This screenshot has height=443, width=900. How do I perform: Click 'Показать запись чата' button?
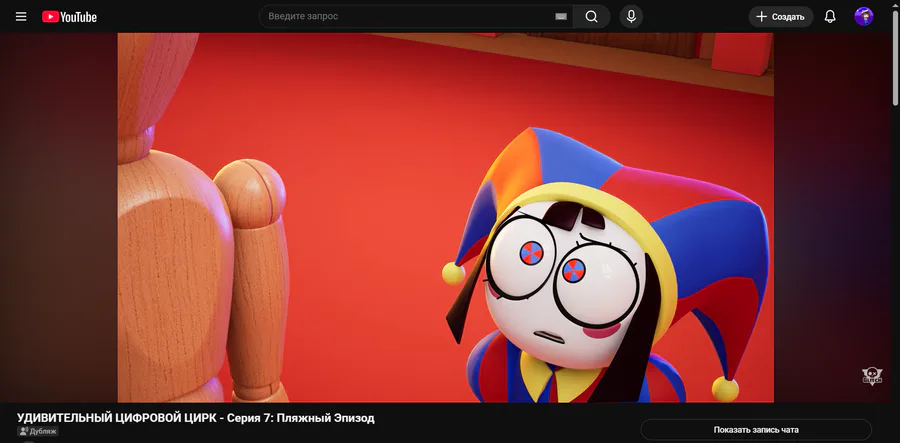756,430
